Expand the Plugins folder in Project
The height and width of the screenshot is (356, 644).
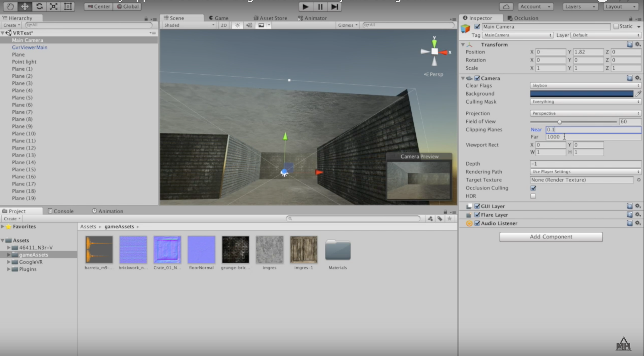point(8,269)
